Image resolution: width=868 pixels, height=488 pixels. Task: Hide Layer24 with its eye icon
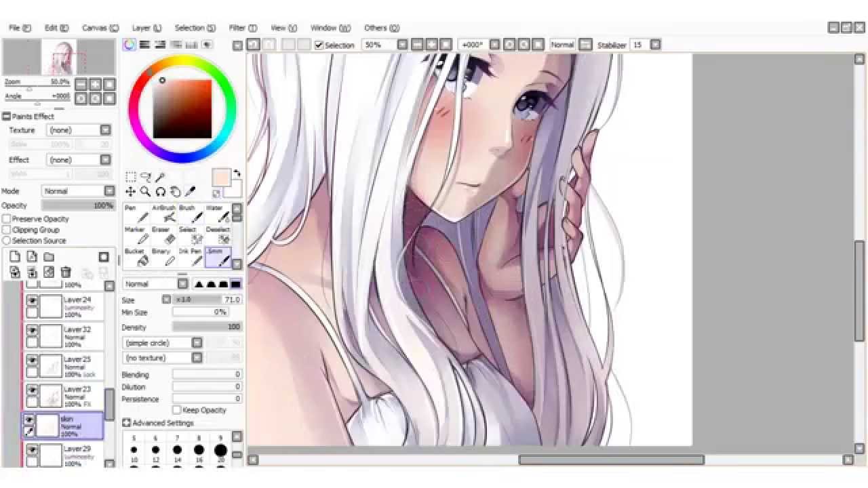pos(31,300)
